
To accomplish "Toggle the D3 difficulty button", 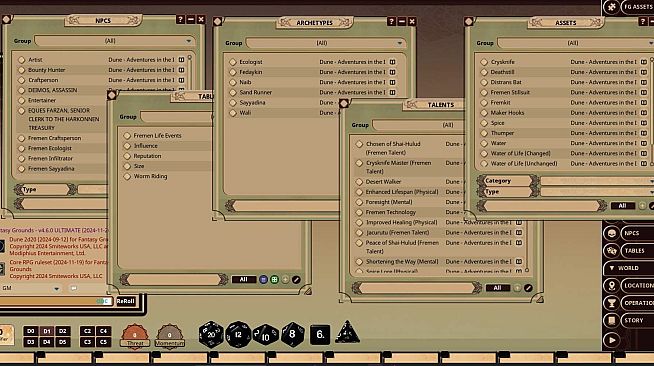I will [30, 342].
